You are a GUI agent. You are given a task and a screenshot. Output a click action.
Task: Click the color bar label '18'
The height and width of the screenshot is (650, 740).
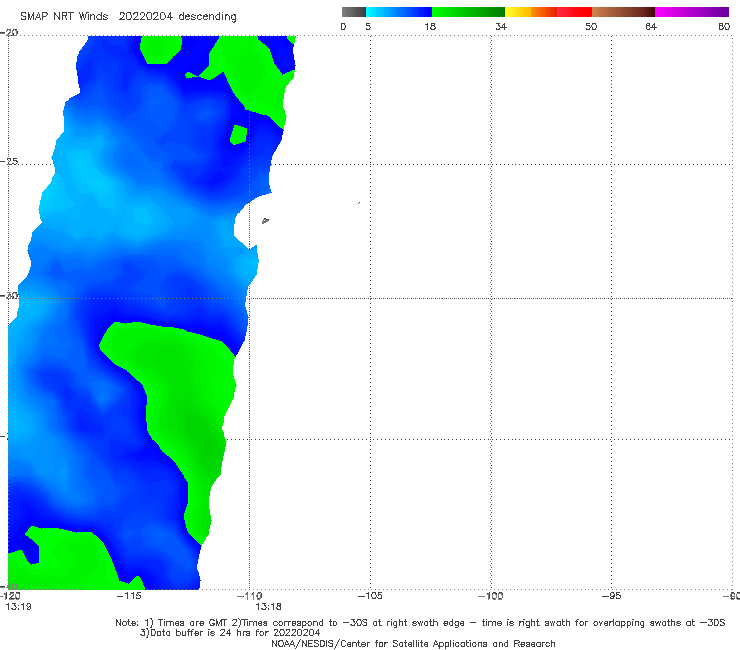[430, 27]
